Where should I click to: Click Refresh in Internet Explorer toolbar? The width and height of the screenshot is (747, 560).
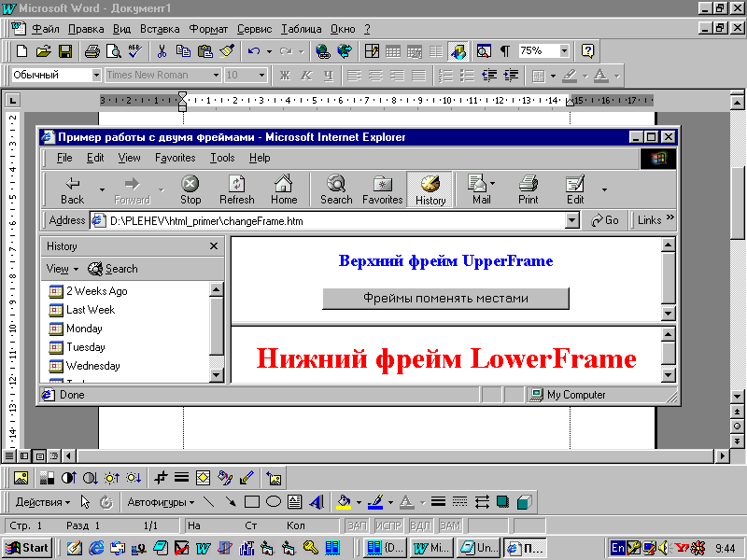(x=237, y=189)
